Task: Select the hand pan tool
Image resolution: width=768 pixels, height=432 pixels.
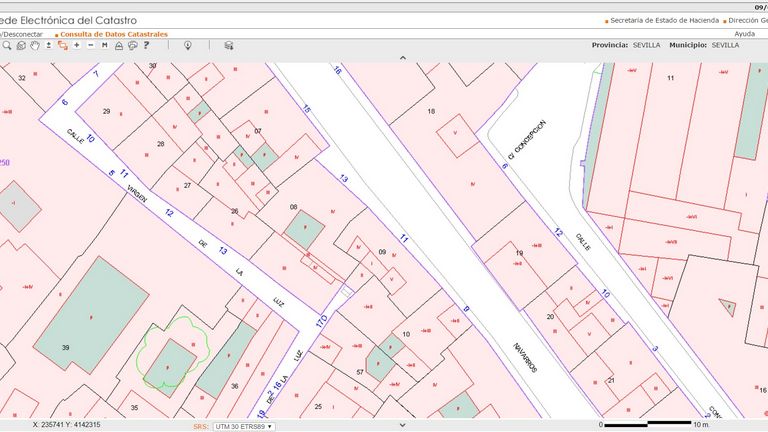Action: coord(34,46)
